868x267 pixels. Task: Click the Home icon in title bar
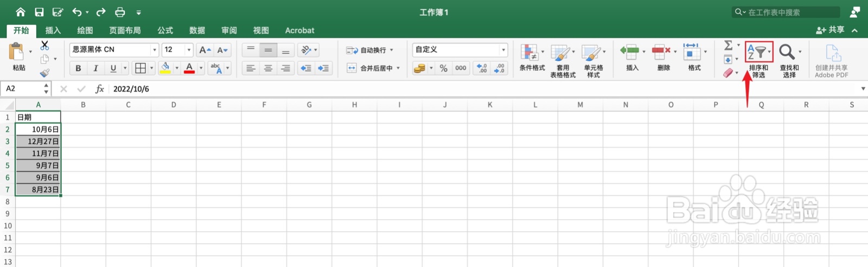click(20, 12)
